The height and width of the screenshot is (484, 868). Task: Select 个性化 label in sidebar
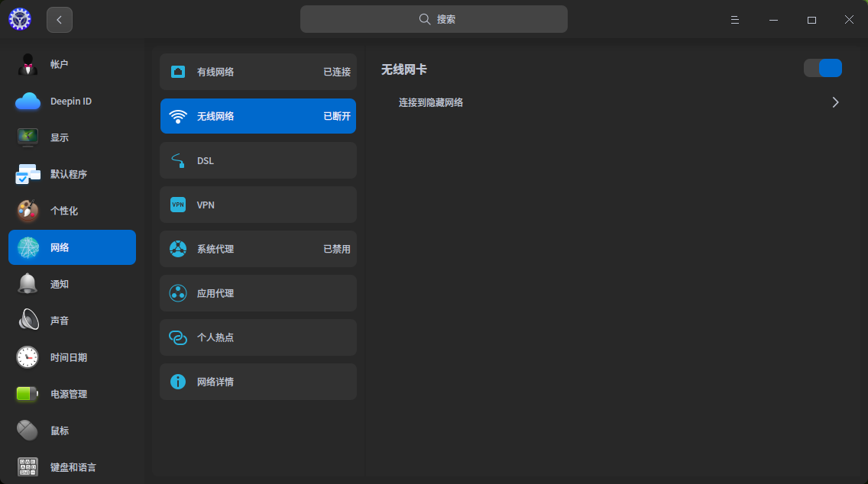tap(64, 211)
